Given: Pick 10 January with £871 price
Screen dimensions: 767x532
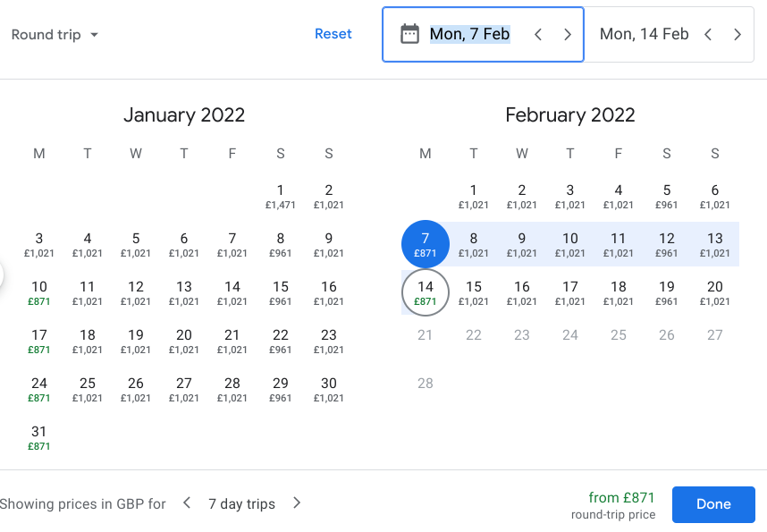Looking at the screenshot, I should point(39,292).
